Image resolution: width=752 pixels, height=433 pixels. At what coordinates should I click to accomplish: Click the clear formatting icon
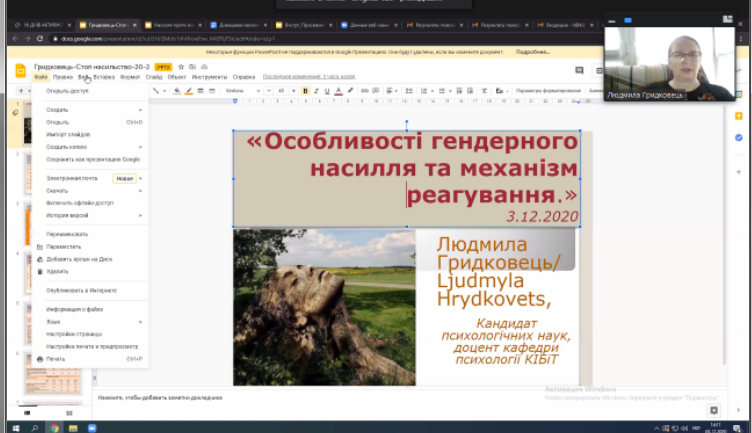484,91
